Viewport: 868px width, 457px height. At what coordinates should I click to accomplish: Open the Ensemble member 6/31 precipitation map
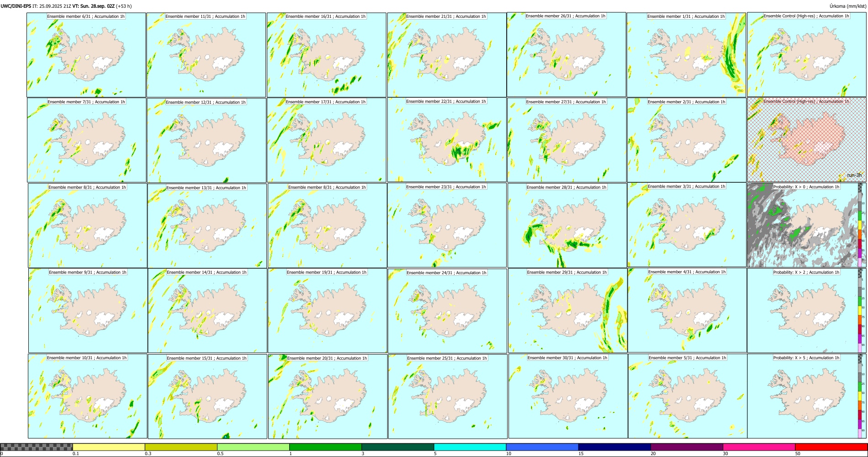[x=86, y=55]
